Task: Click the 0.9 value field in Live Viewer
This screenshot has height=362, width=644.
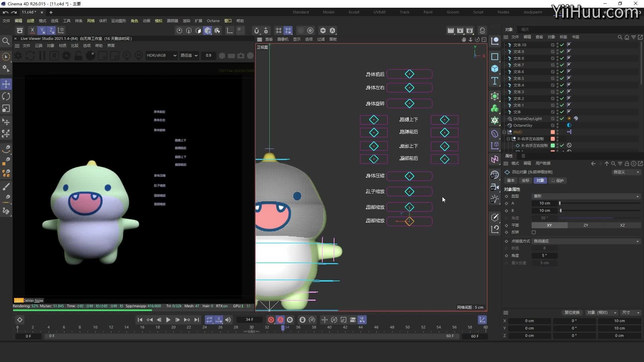Action: pyautogui.click(x=209, y=55)
